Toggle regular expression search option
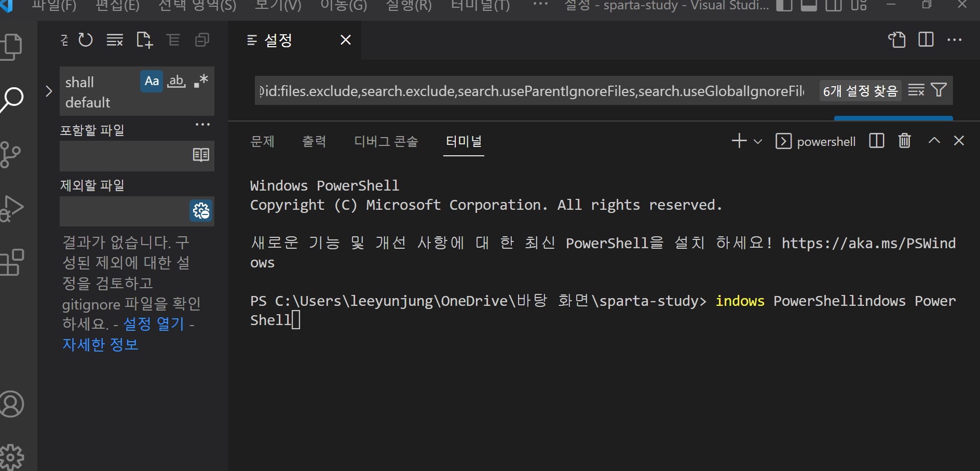The image size is (980, 471). pos(201,81)
